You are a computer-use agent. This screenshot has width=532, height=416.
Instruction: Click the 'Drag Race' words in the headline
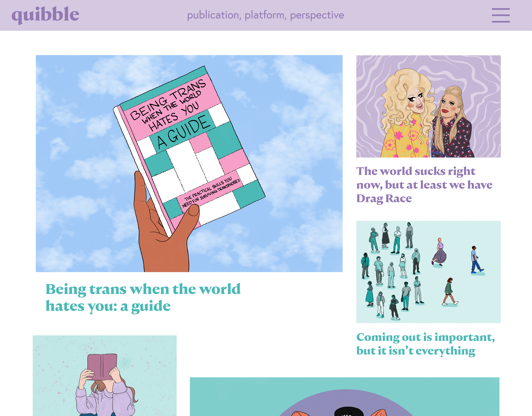click(x=384, y=199)
